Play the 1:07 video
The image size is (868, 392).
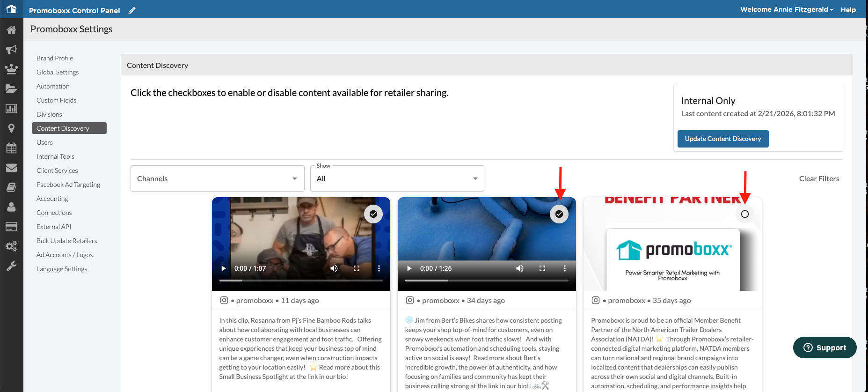224,268
